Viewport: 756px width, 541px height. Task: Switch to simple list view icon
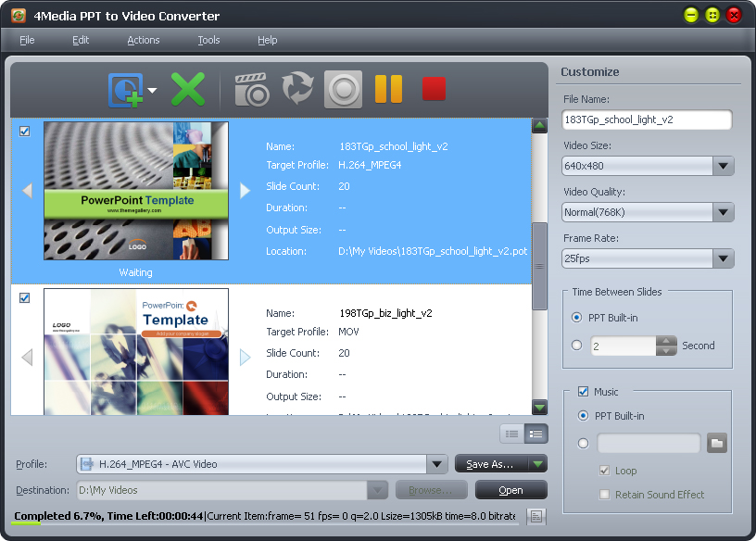click(512, 434)
